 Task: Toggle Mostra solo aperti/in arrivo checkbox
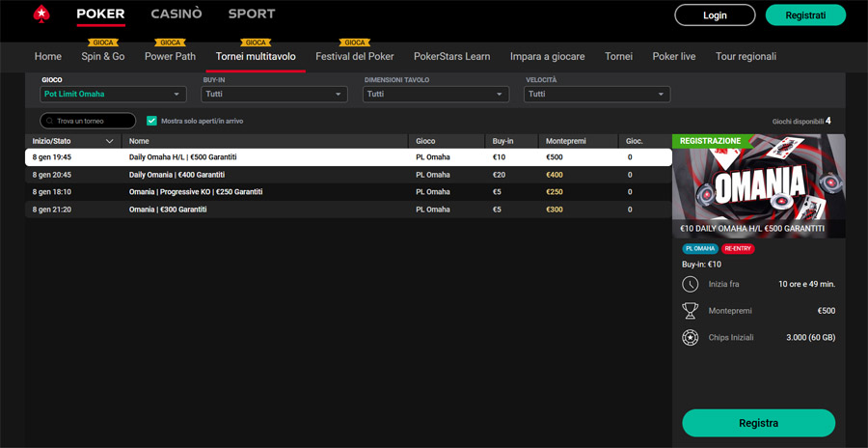[151, 121]
